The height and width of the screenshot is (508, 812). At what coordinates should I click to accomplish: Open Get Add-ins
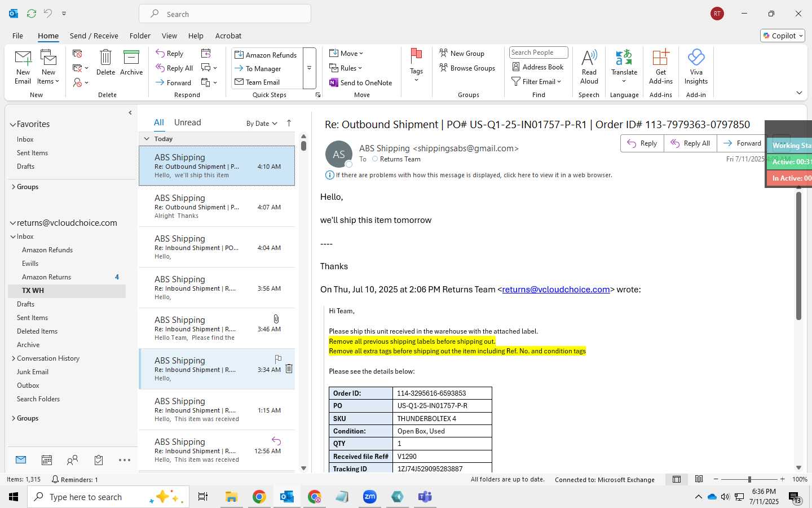[x=660, y=67]
